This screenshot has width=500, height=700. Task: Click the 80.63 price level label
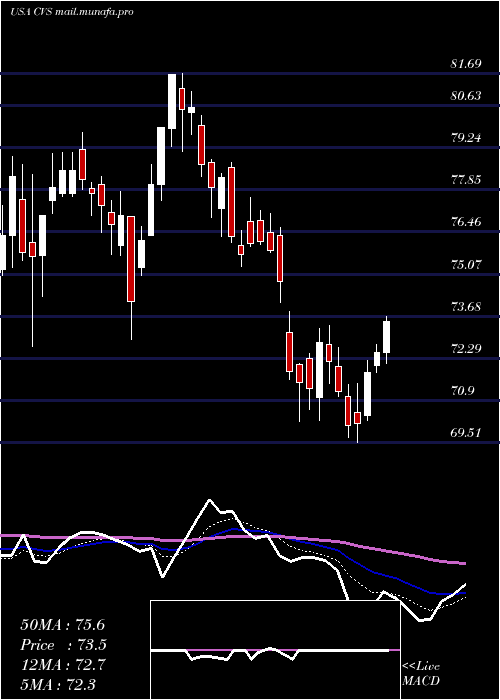[x=466, y=96]
